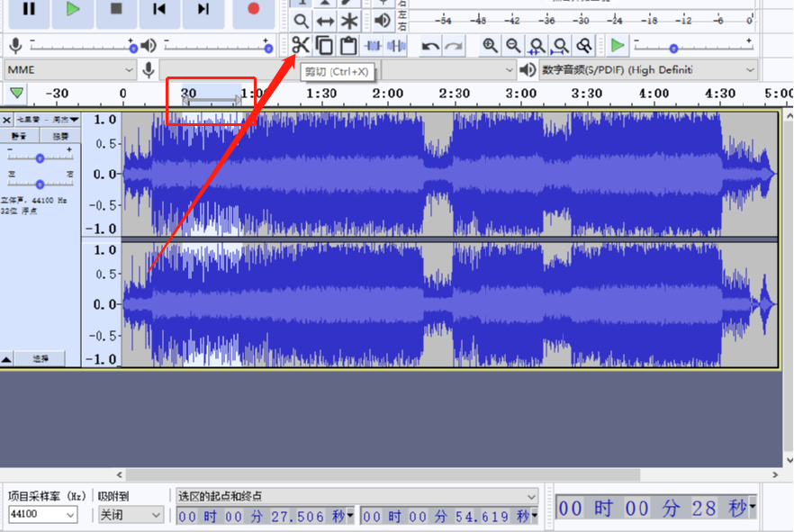Image resolution: width=794 pixels, height=532 pixels.
Task: Fit selection to window width
Action: 537,45
